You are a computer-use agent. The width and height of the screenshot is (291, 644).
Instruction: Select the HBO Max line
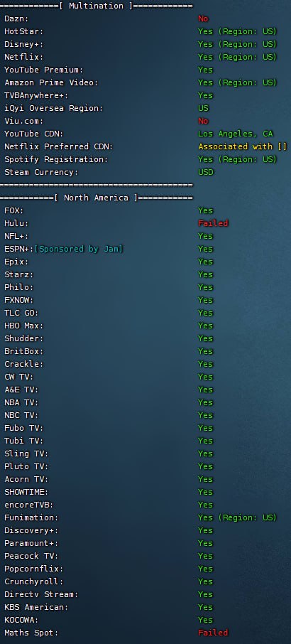click(109, 326)
